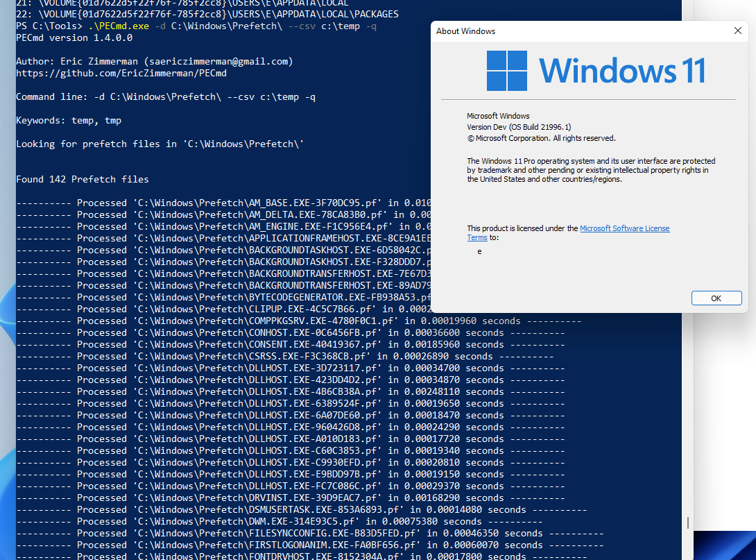Viewport: 756px width, 560px height.
Task: Select 'Found 142 Prefetch files' line
Action: click(83, 180)
